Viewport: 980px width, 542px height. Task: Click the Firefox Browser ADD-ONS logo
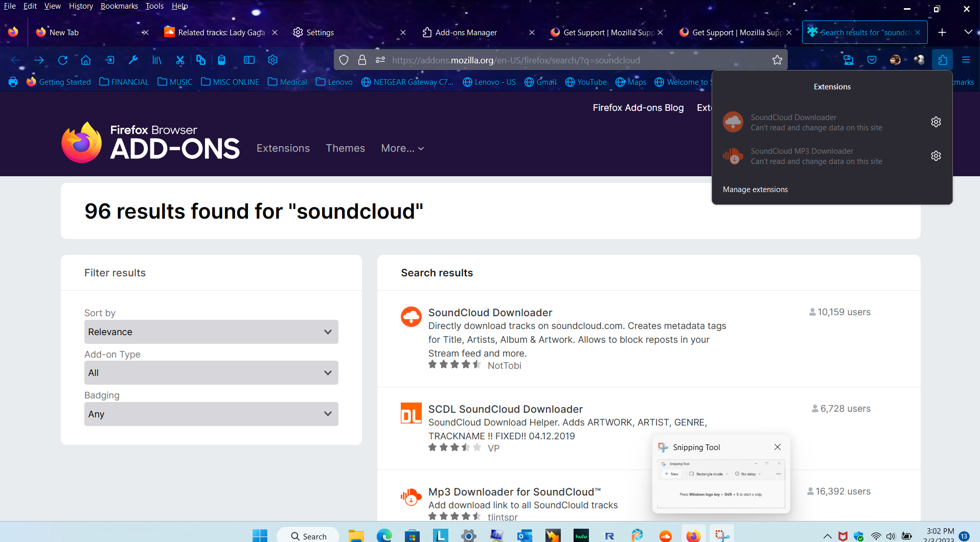150,143
